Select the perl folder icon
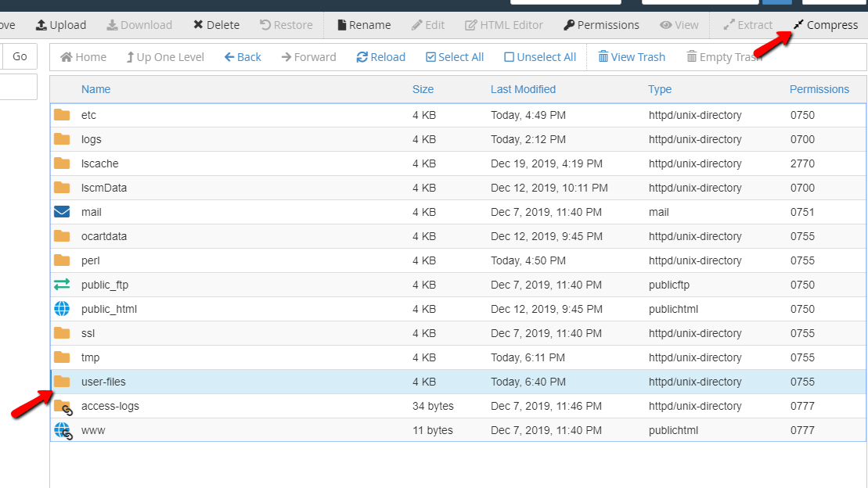 (x=62, y=260)
